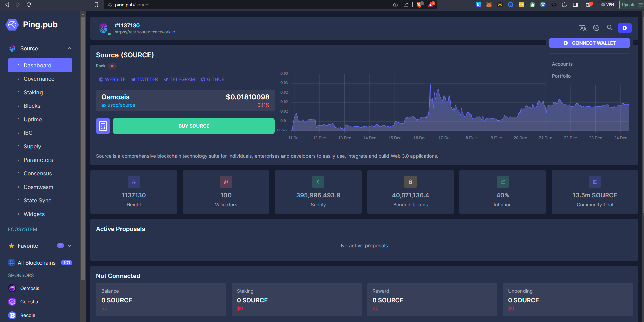Viewport: 644px width, 322px height.
Task: Click the Ping.pub logo
Action: click(x=12, y=25)
